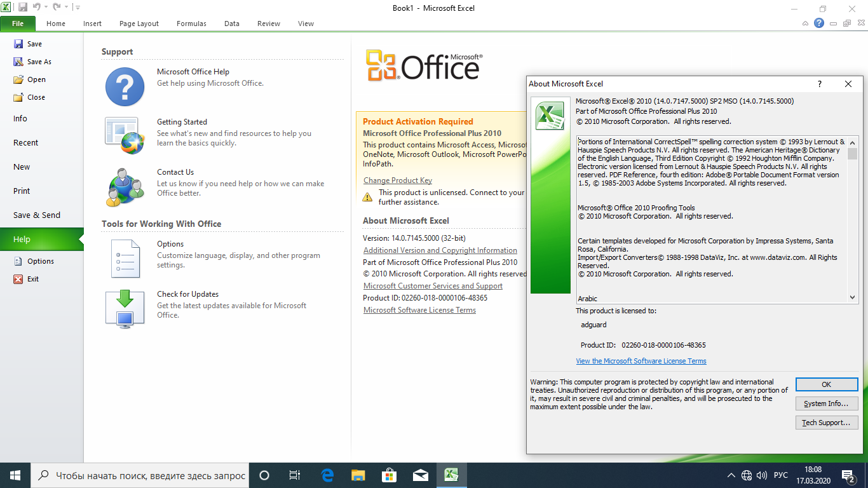Minimize the ribbon with the caret icon
868x488 pixels.
[806, 24]
